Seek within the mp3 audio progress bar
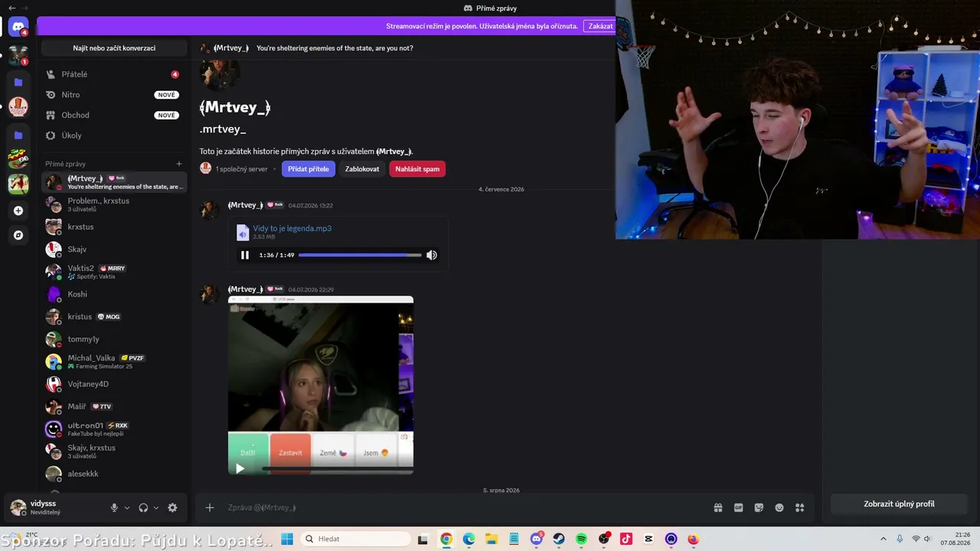 point(360,255)
